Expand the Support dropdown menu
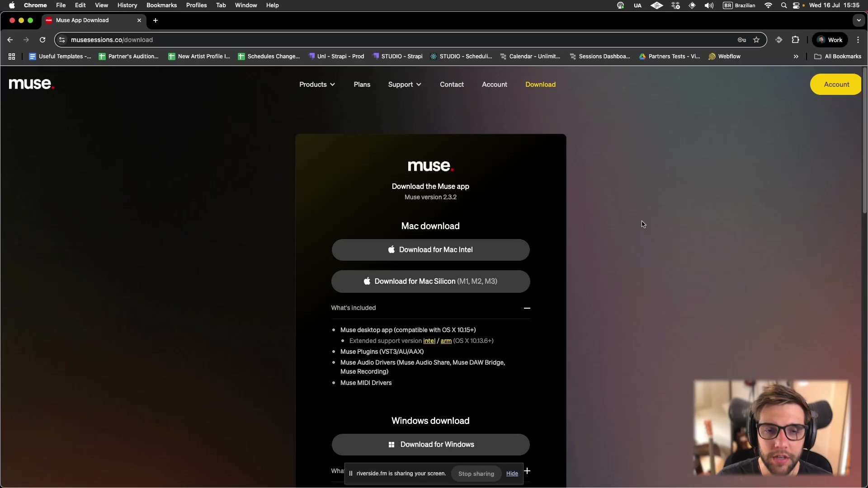 click(404, 84)
